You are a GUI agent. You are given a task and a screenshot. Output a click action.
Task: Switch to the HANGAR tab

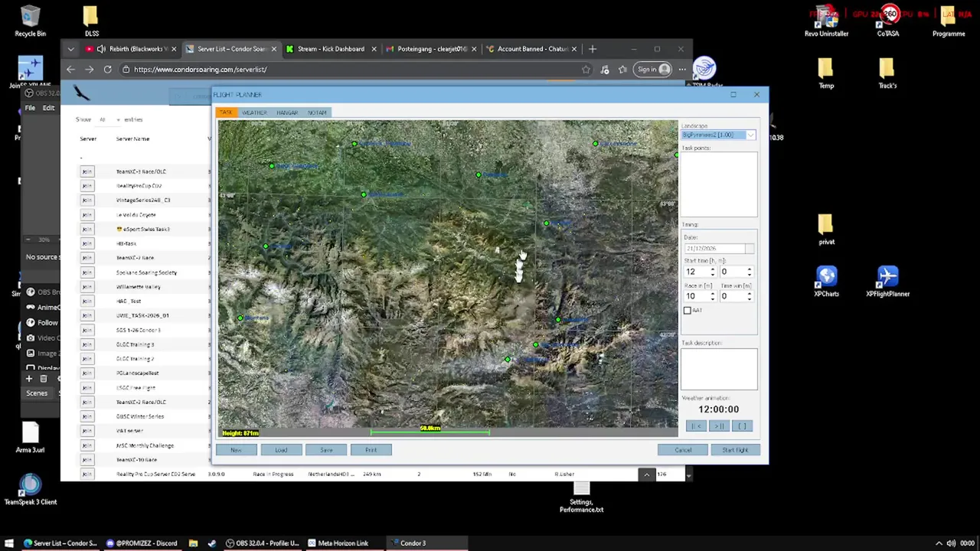pos(287,112)
